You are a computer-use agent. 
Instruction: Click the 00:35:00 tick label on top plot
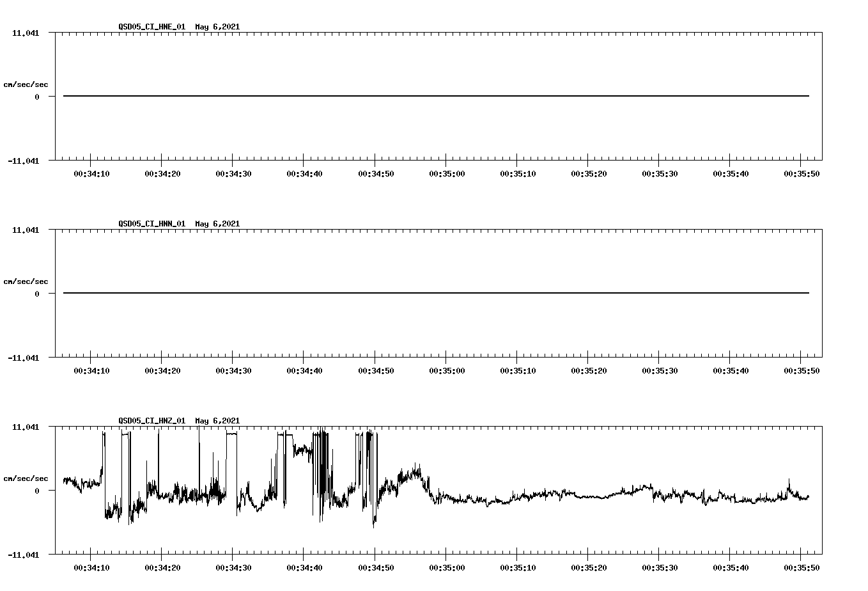pyautogui.click(x=447, y=173)
